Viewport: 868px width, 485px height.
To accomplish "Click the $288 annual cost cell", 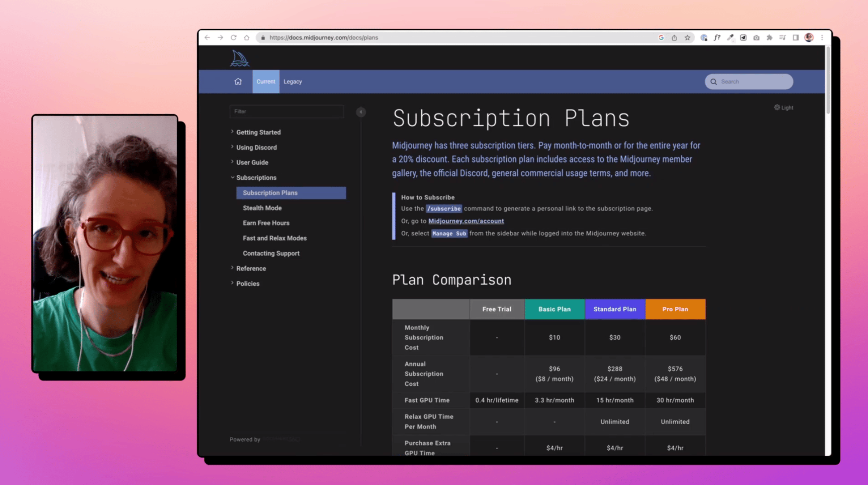I will coord(615,374).
